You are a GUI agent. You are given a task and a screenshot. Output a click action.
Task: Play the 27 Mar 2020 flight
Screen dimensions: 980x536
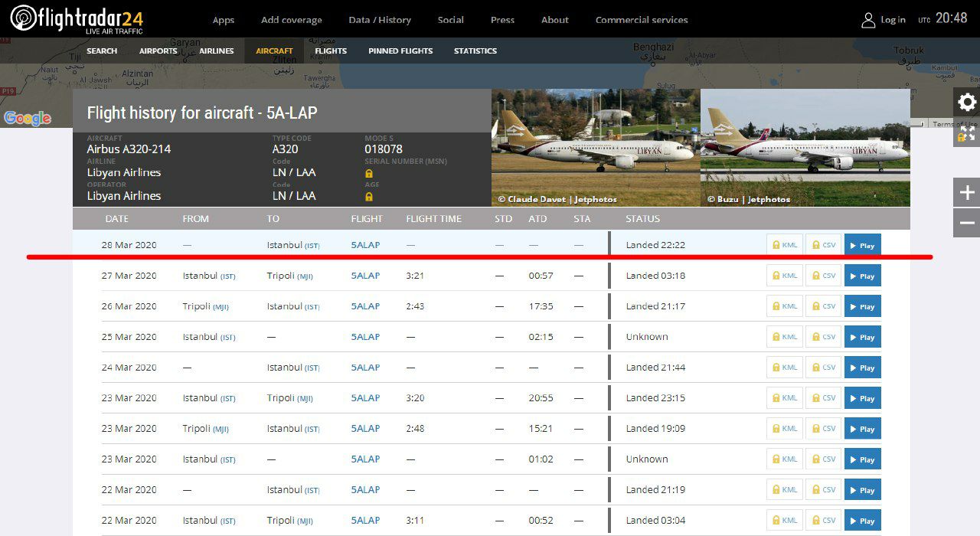click(x=863, y=276)
